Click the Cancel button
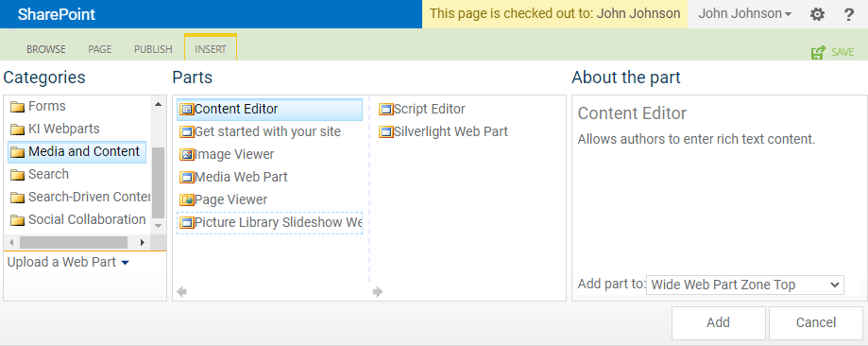The height and width of the screenshot is (346, 868). tap(816, 322)
